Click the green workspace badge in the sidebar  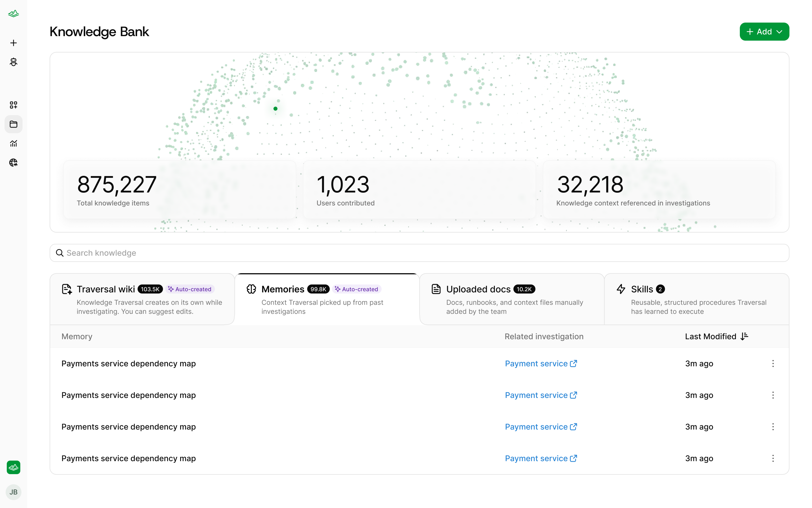point(14,467)
